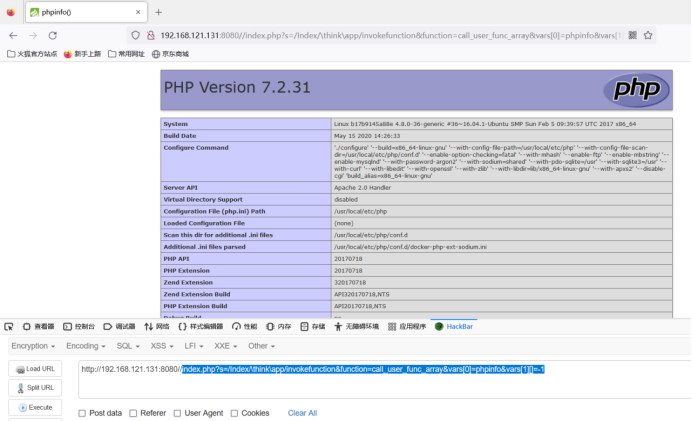This screenshot has width=692, height=421.
Task: Click the PHP logo image
Action: click(636, 90)
